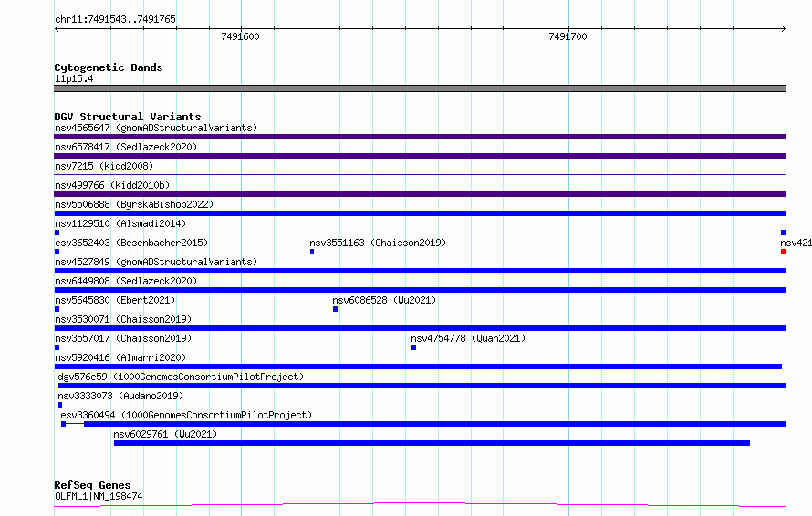Click small blue marker under nsv3557017
This screenshot has width=812, height=516.
coord(57,347)
